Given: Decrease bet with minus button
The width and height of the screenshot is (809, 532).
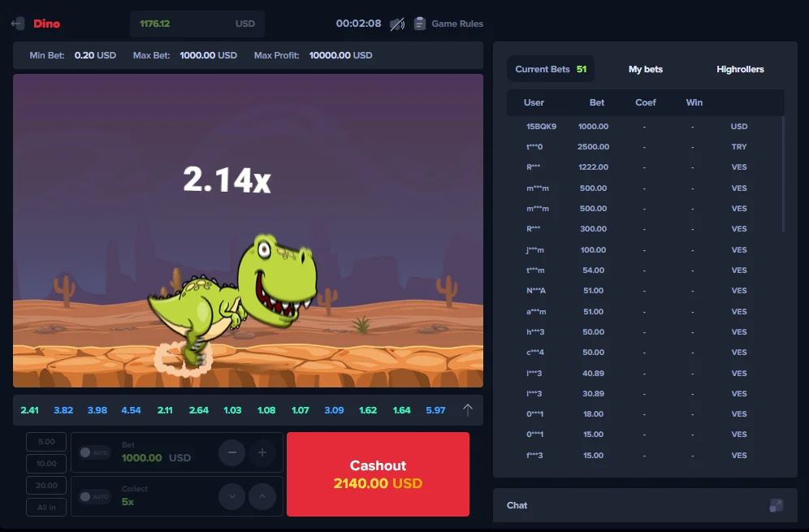Looking at the screenshot, I should coord(232,452).
